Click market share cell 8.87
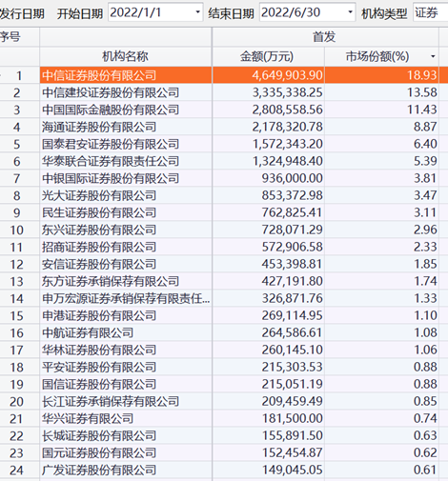 [381, 127]
